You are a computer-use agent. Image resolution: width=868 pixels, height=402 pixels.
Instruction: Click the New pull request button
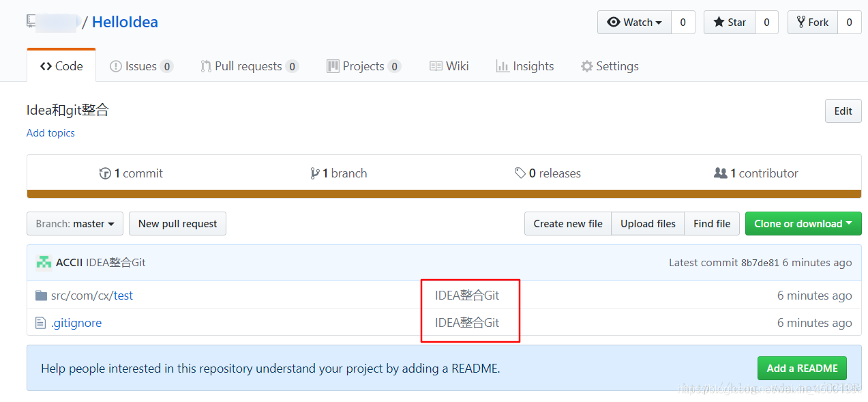177,224
